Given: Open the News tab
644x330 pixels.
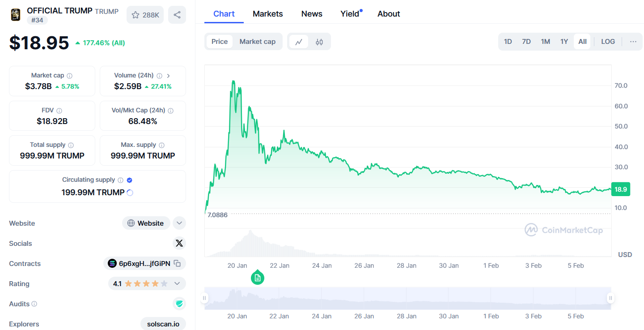Looking at the screenshot, I should tap(312, 14).
